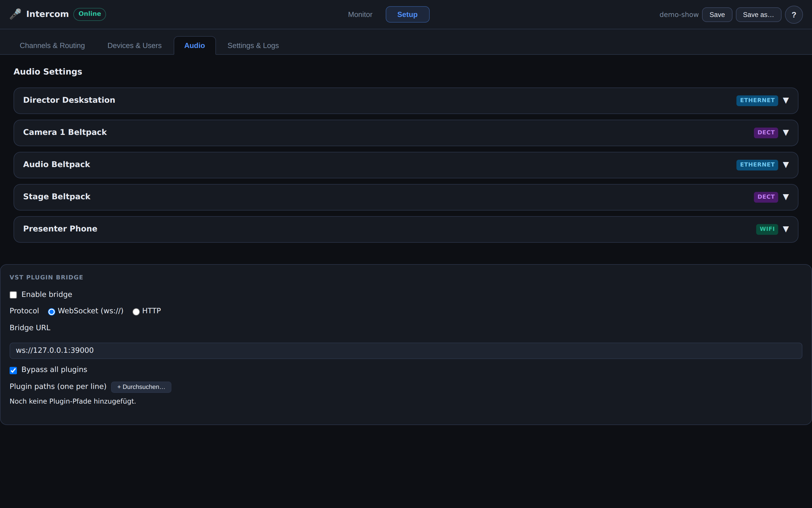Click the DECT badge on Stage Beltpack

pos(766,197)
